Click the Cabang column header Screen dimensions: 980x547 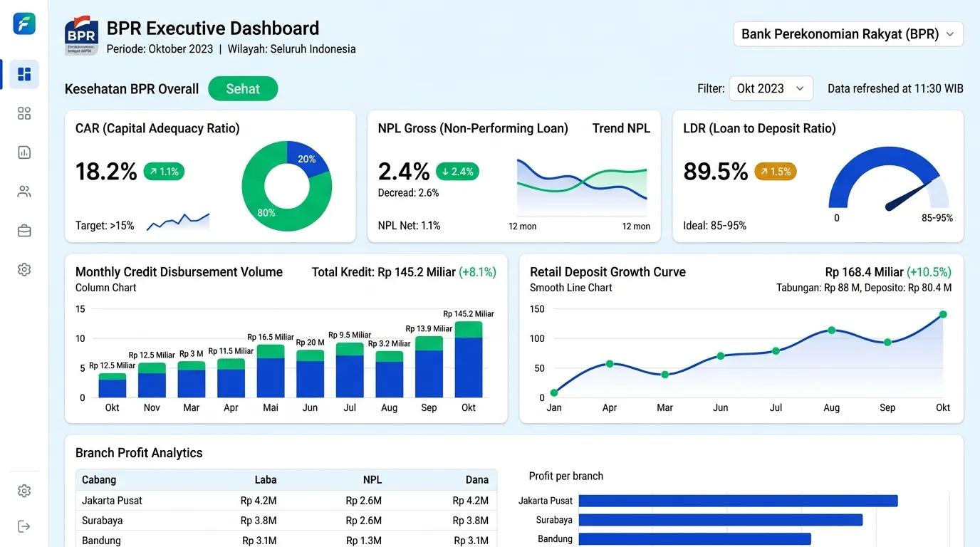pos(99,480)
